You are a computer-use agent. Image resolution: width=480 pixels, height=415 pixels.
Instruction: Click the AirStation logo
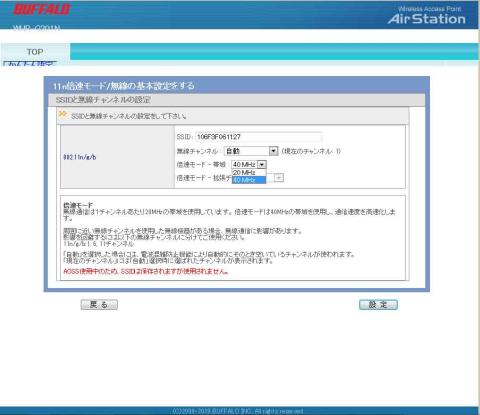pyautogui.click(x=427, y=19)
